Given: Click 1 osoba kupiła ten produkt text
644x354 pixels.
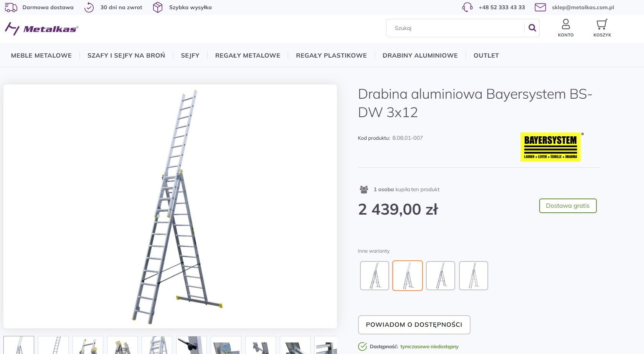Looking at the screenshot, I should 406,189.
